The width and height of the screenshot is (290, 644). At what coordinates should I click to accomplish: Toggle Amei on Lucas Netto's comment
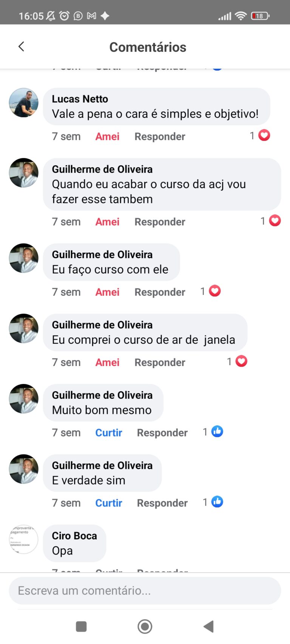point(107,137)
